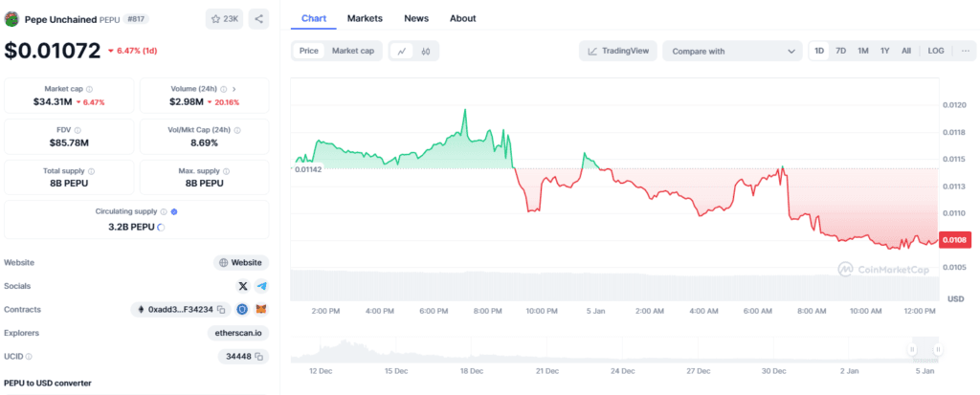Click the $85.78M FDV value
This screenshot has height=395, width=980.
[x=69, y=143]
